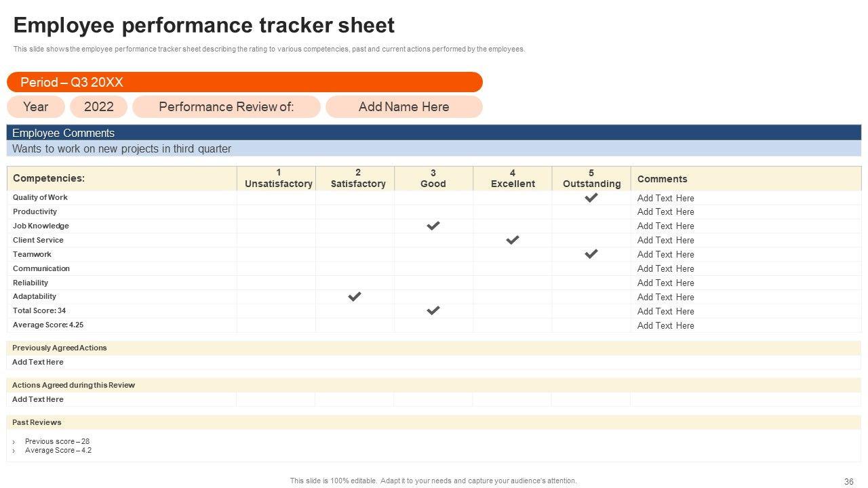Click the arrow bullet before Average Score
Viewport: 868px width, 488px height.
[x=14, y=451]
